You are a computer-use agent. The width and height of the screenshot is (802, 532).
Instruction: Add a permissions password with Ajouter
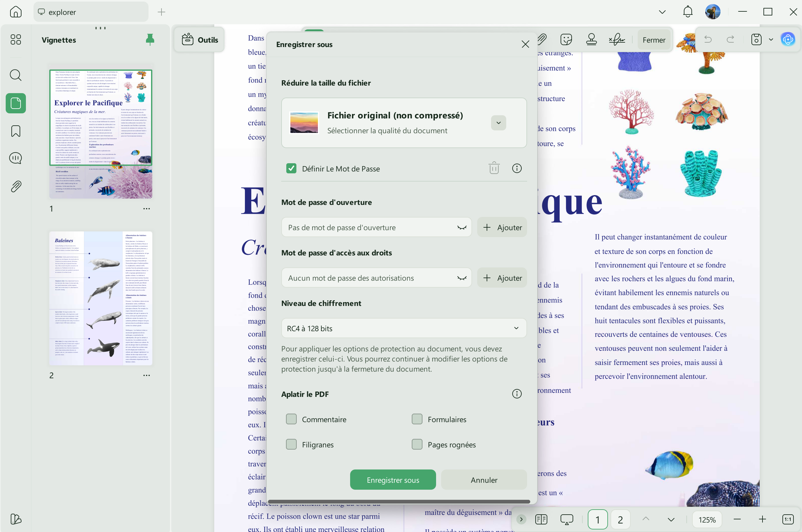(x=502, y=278)
